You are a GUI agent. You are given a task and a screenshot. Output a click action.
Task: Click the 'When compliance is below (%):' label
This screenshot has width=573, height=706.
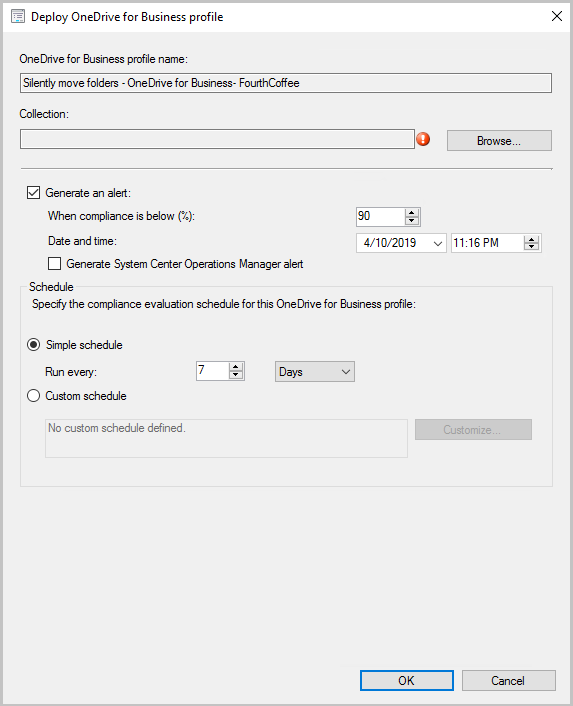point(122,216)
